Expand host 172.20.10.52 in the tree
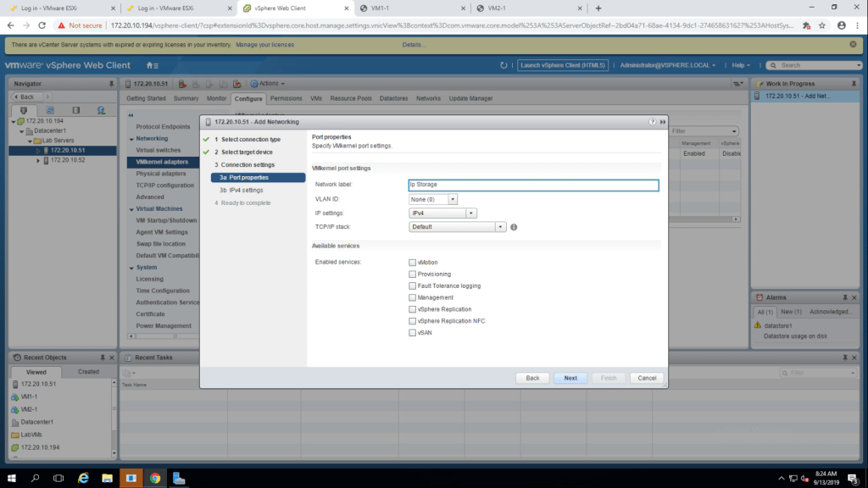Screen dimensions: 868x488 [x=38, y=160]
